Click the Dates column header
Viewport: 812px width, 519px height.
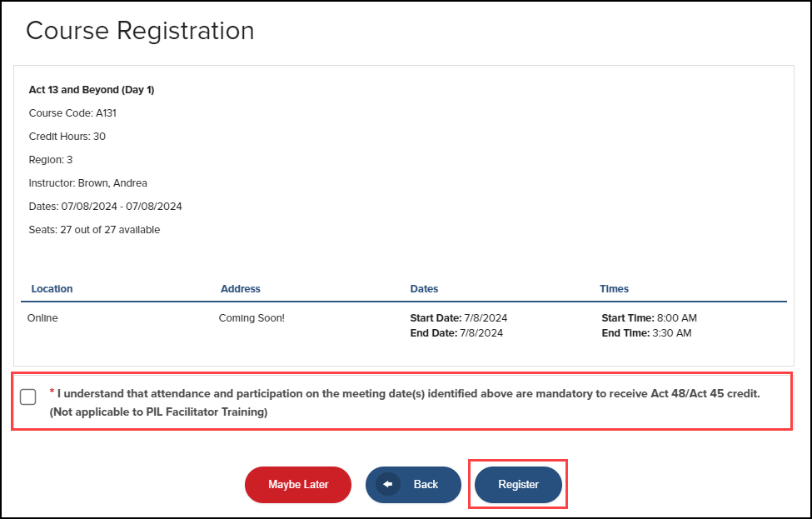click(x=424, y=288)
